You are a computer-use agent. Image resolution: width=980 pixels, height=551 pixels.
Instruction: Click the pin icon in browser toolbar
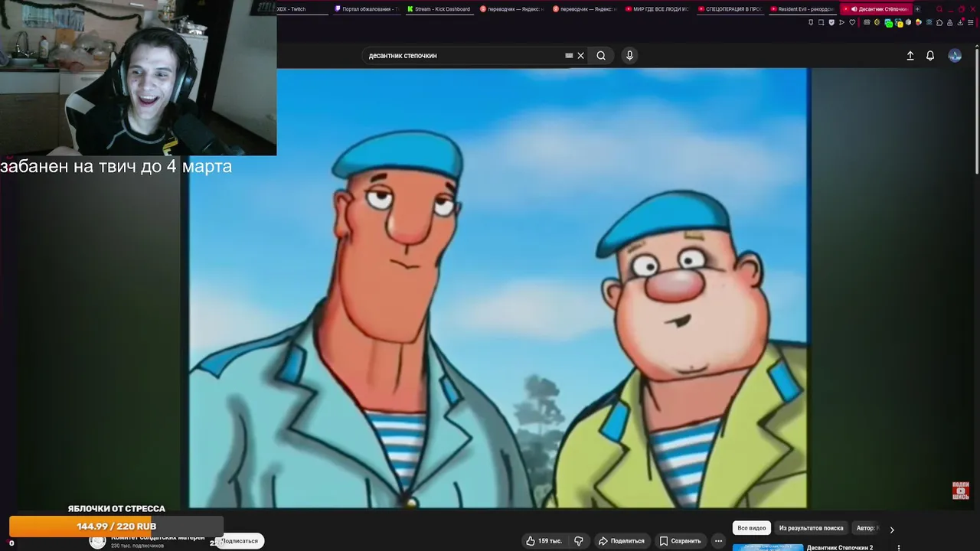pos(811,22)
